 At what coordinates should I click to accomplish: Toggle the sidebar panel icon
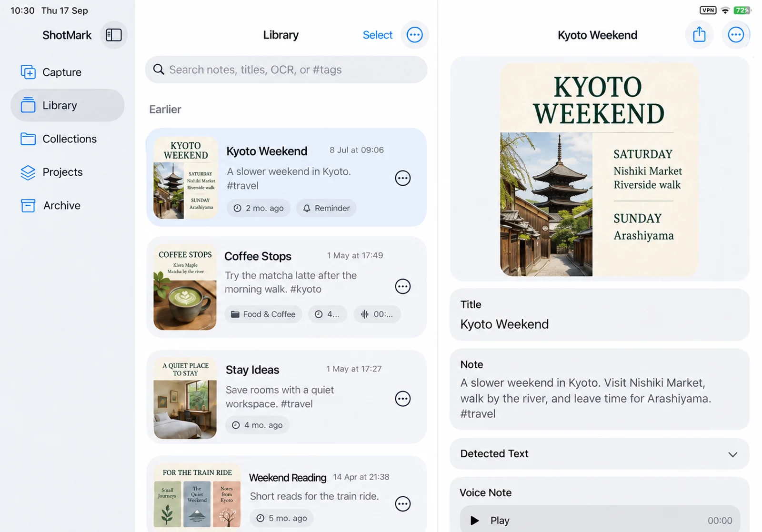tap(113, 35)
